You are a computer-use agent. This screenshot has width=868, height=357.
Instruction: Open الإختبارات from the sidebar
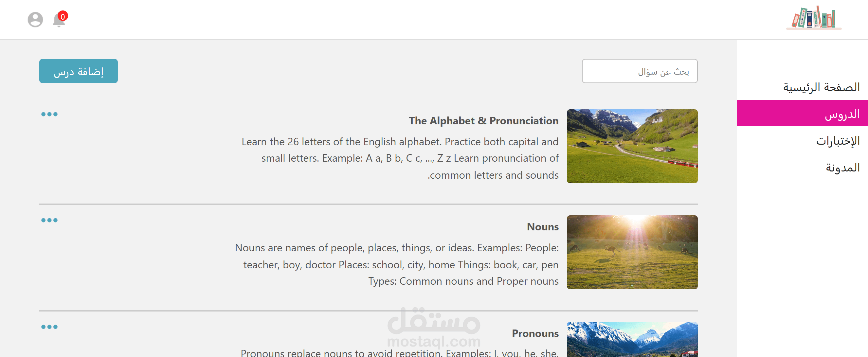[x=837, y=140]
